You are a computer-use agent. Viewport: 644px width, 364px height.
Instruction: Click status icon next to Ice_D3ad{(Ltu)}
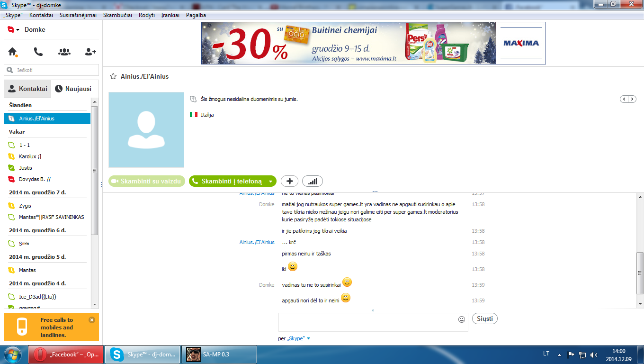pyautogui.click(x=12, y=297)
